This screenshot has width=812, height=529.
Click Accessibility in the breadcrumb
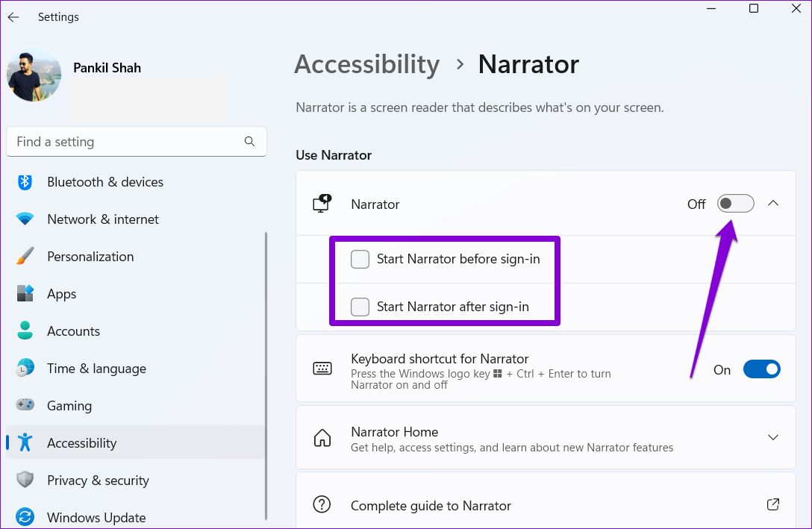click(366, 64)
